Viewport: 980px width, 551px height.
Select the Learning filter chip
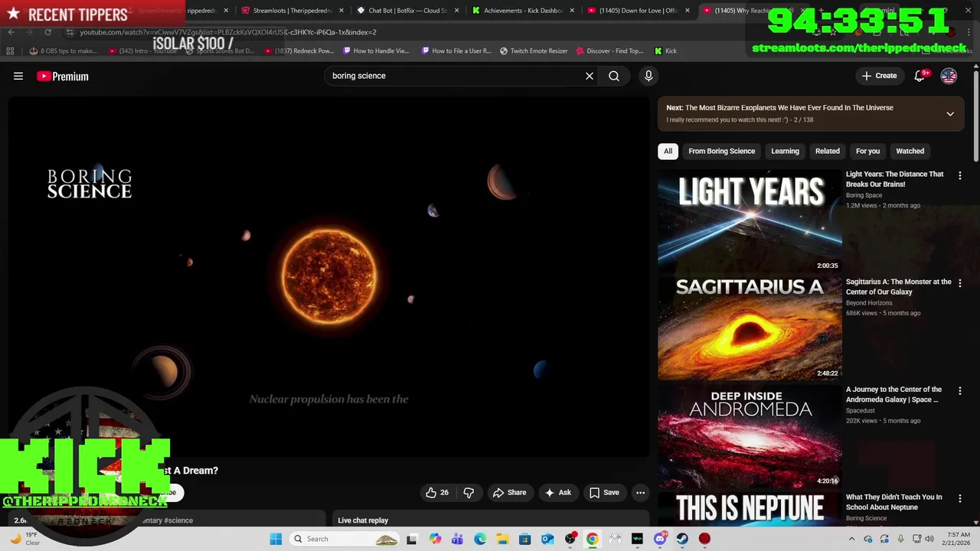click(785, 151)
